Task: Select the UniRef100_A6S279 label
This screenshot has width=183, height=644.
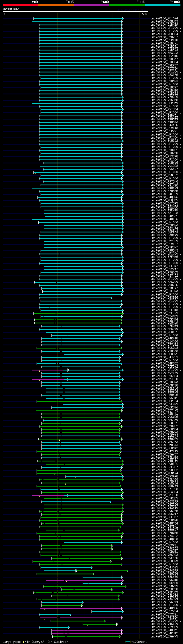Action: tap(164, 501)
